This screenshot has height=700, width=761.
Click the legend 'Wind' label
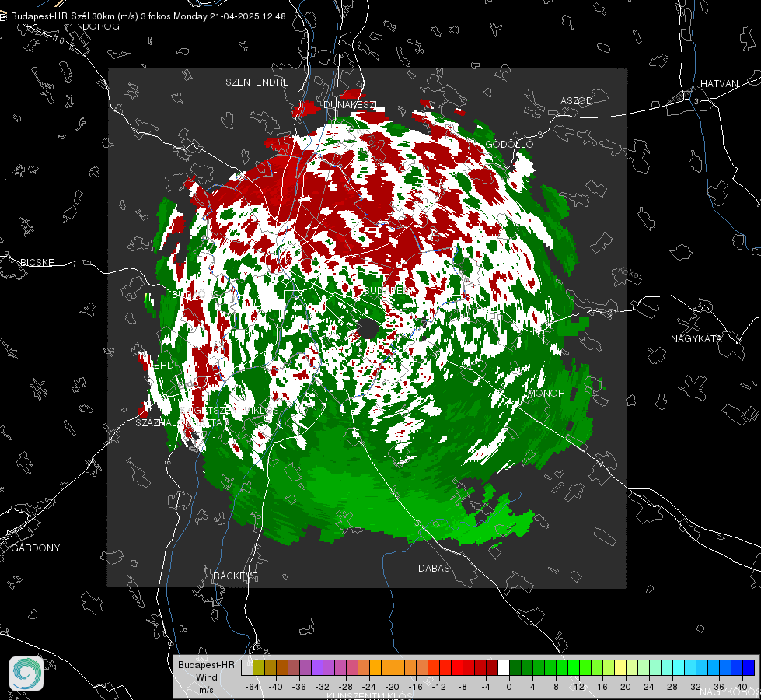pyautogui.click(x=207, y=677)
